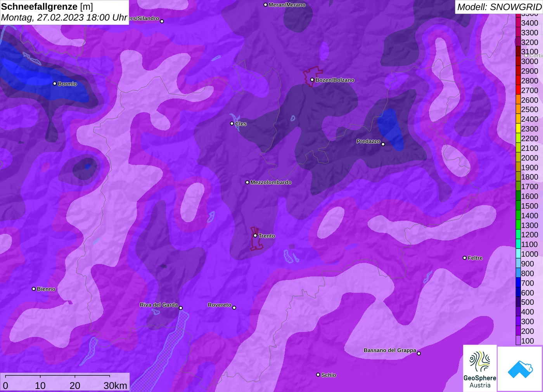Select the 2500 m orange legend swatch

518,109
